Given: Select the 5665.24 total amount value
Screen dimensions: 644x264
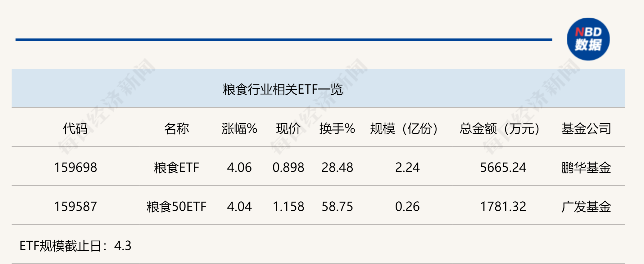Looking at the screenshot, I should point(503,168).
